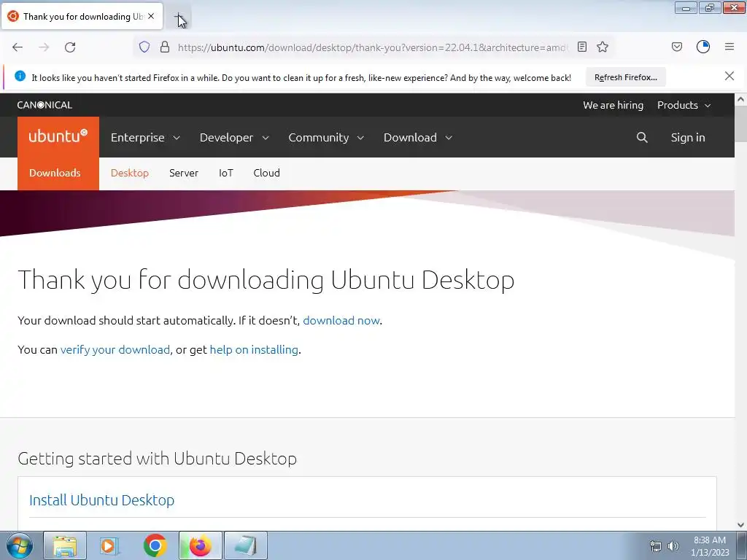Toggle reader view icon
Viewport: 747px width, 560px height.
click(582, 47)
